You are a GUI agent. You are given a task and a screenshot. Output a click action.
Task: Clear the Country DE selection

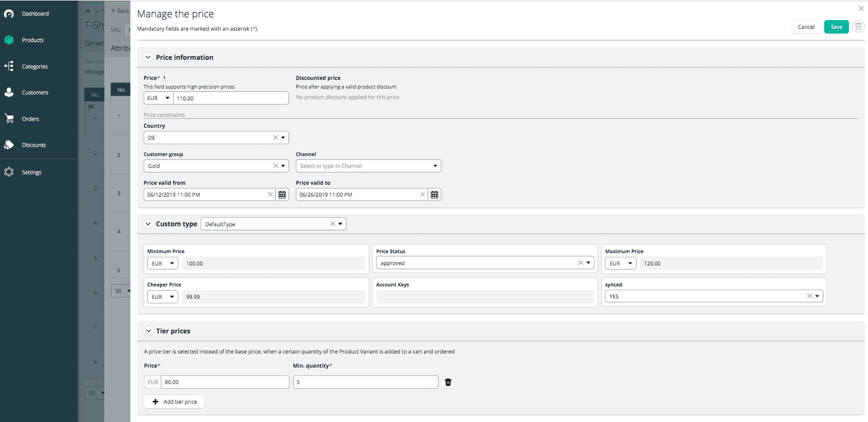pyautogui.click(x=275, y=137)
